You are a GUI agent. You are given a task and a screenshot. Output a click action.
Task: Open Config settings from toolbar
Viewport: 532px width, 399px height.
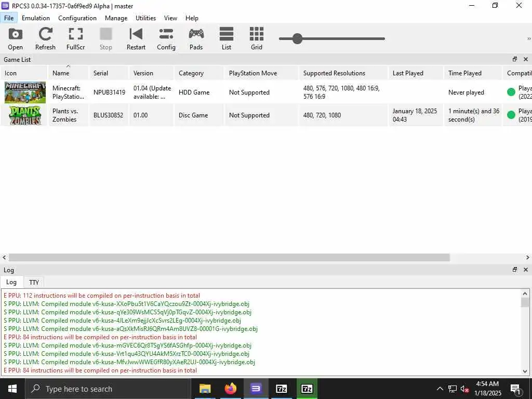pos(166,38)
